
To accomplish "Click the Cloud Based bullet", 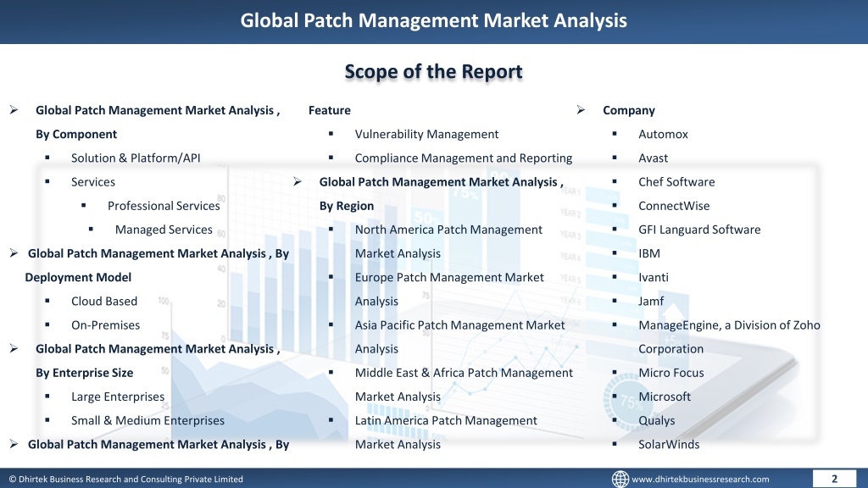I will (x=104, y=301).
